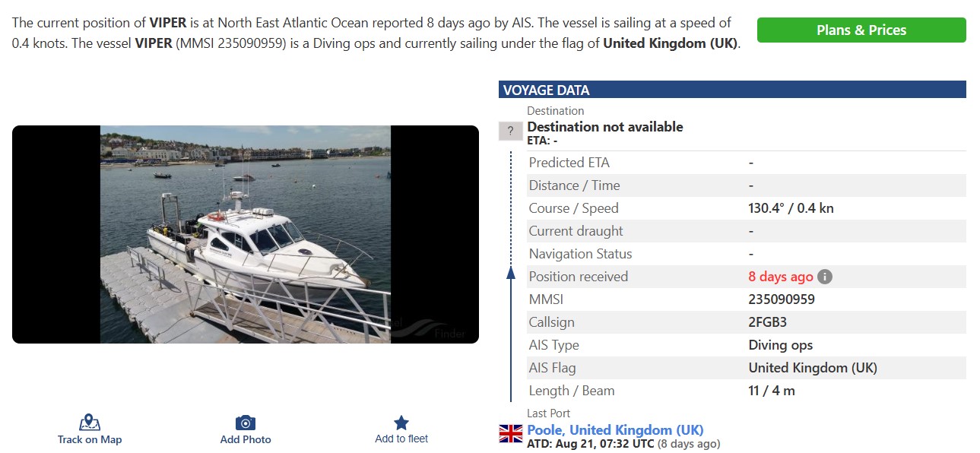
Task: Click the Position received row
Action: [x=747, y=277]
